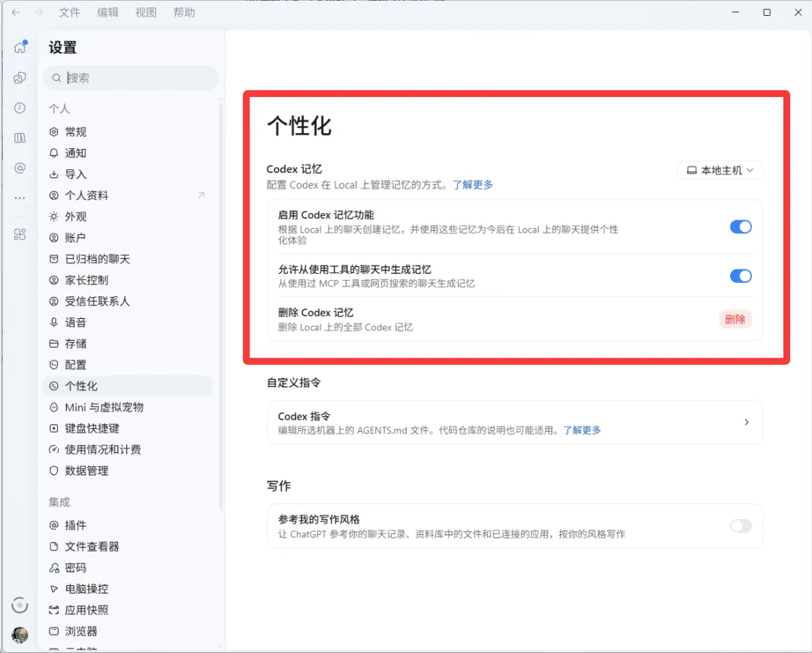Select 键盘快捷键 settings page
This screenshot has width=812, height=653.
tap(129, 429)
